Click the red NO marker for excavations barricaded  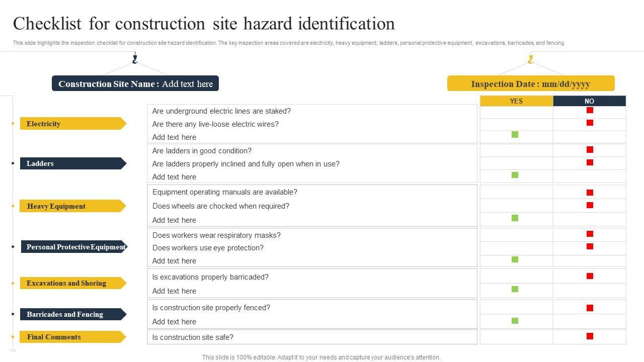click(x=590, y=276)
